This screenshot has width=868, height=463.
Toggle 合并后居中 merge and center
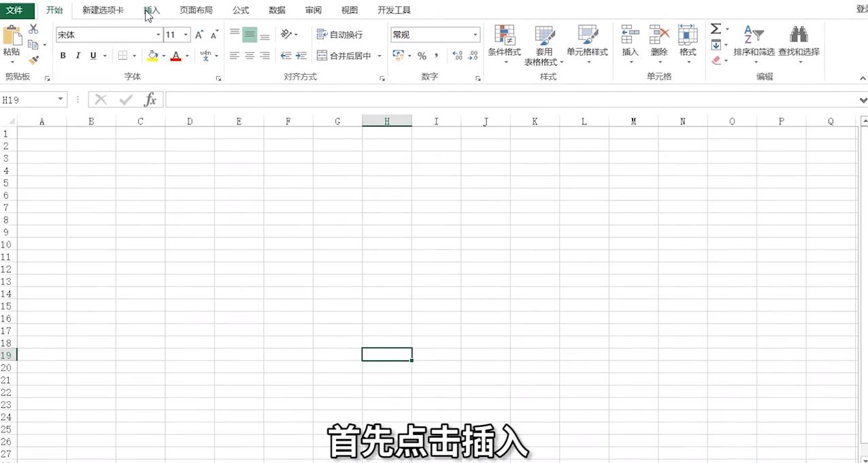click(349, 56)
